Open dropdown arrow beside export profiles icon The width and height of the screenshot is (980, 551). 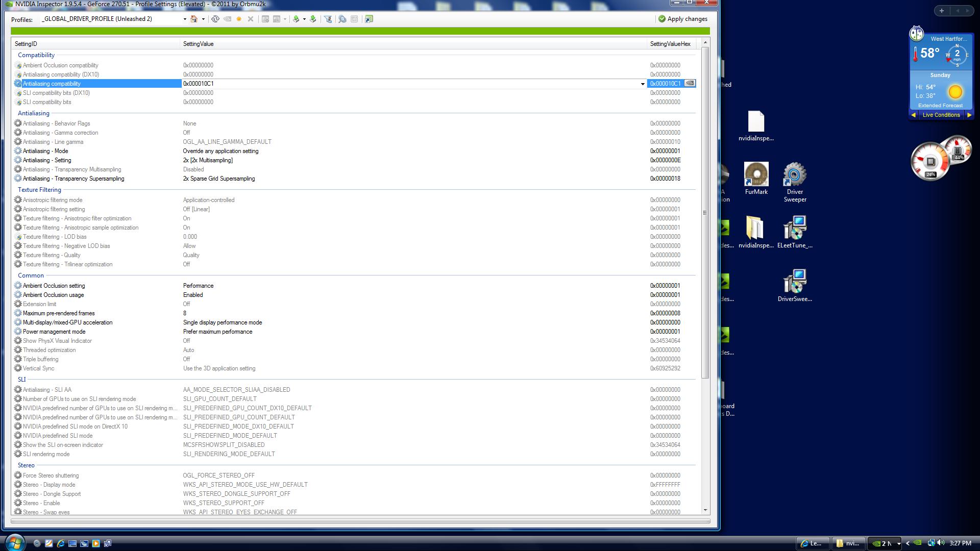304,19
